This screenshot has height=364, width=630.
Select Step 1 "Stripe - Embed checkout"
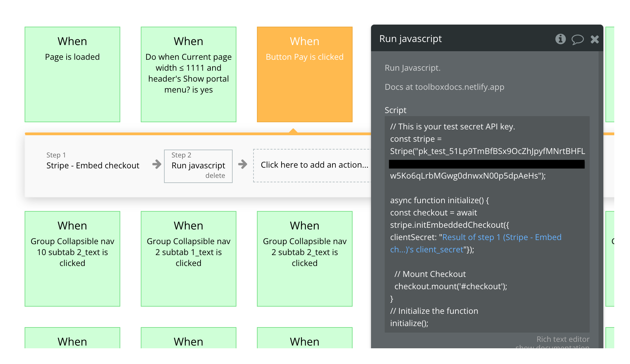point(93,165)
